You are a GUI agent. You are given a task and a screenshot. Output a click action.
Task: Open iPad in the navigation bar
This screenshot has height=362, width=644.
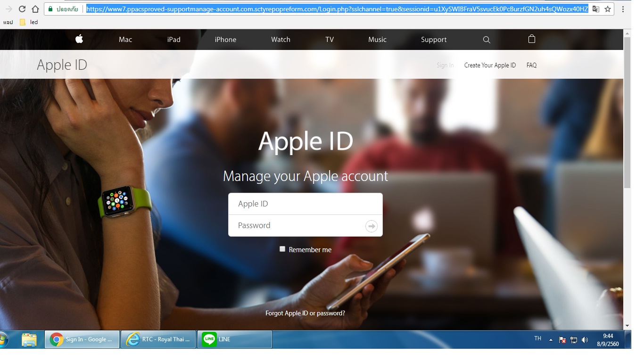tap(174, 40)
